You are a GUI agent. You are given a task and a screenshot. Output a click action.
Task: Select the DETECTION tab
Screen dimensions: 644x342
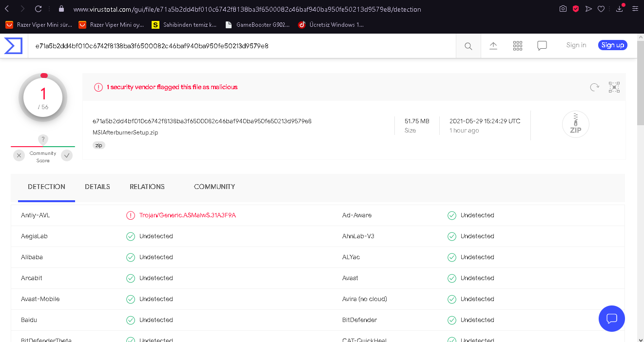point(46,187)
